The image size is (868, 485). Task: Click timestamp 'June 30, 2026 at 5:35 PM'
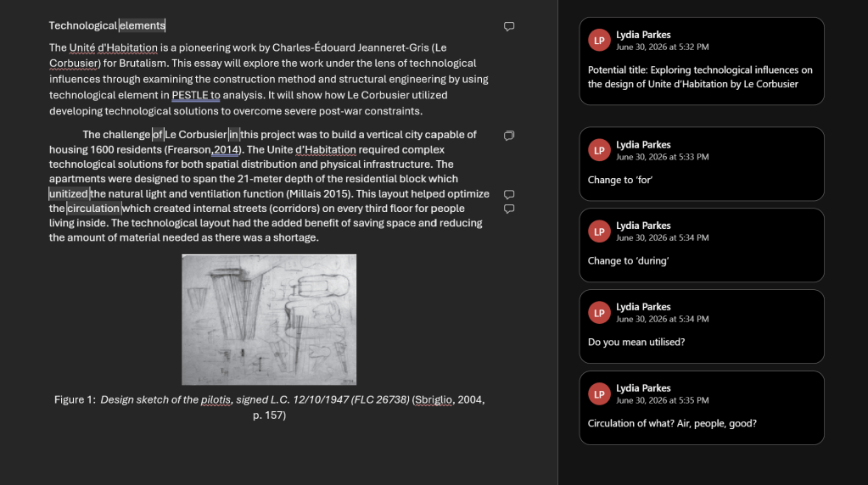click(662, 400)
